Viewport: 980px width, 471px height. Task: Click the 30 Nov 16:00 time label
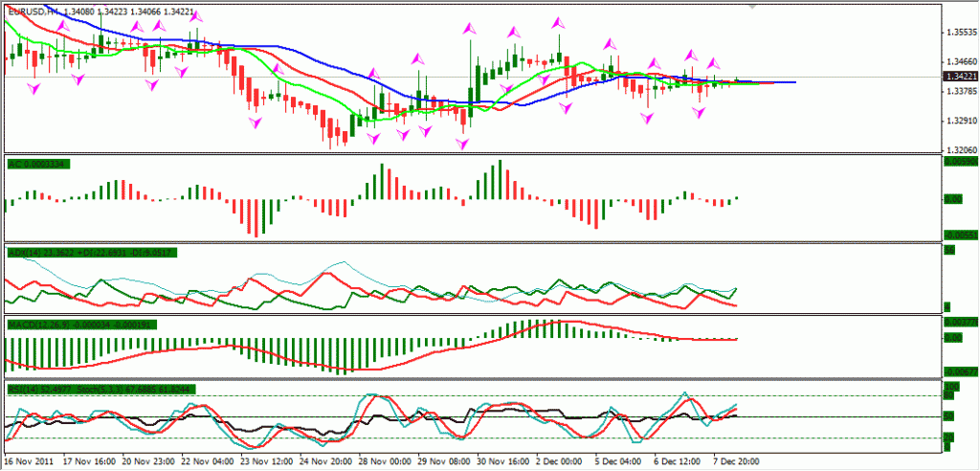[x=501, y=461]
